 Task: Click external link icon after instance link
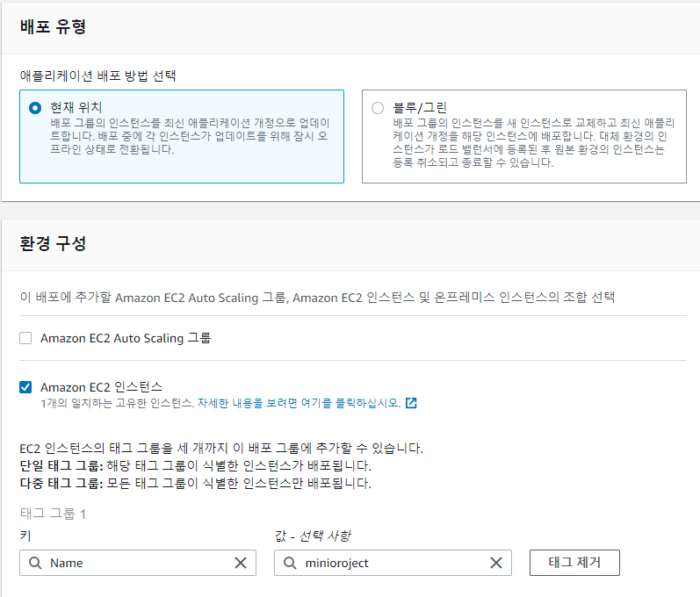point(411,403)
